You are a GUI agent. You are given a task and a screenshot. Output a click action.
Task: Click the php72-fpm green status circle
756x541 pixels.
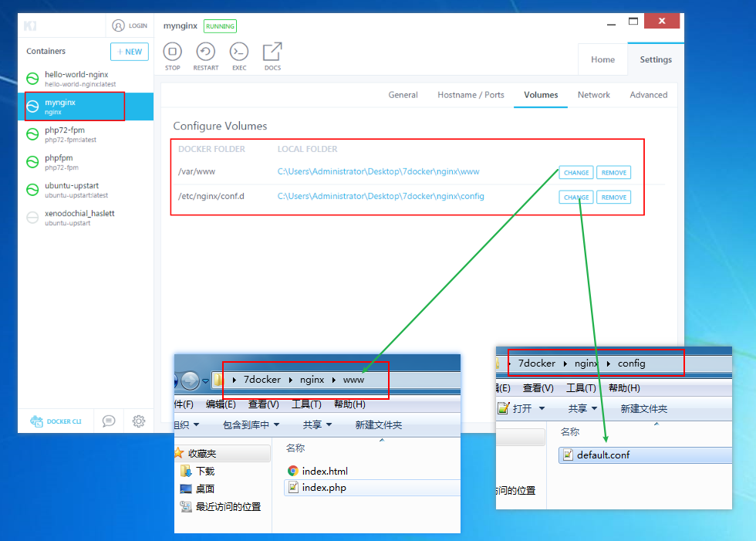point(32,134)
